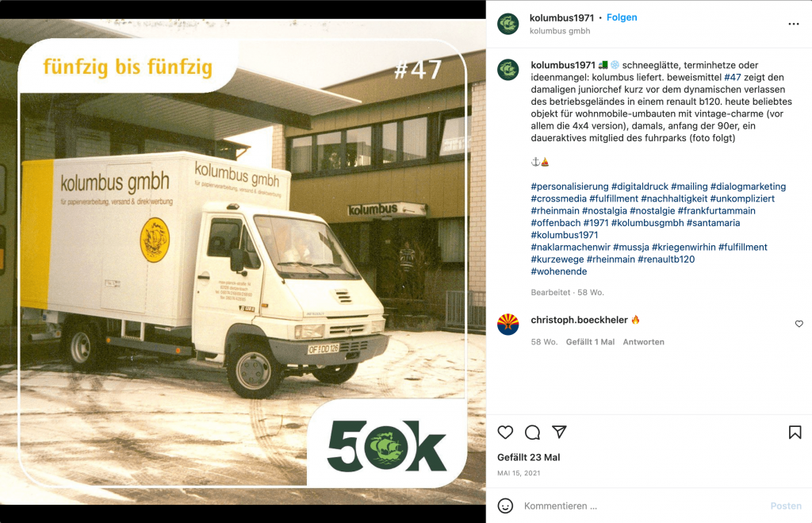The image size is (812, 523).
Task: Open the kolumbus1971 profile avatar in the header
Action: [x=508, y=24]
